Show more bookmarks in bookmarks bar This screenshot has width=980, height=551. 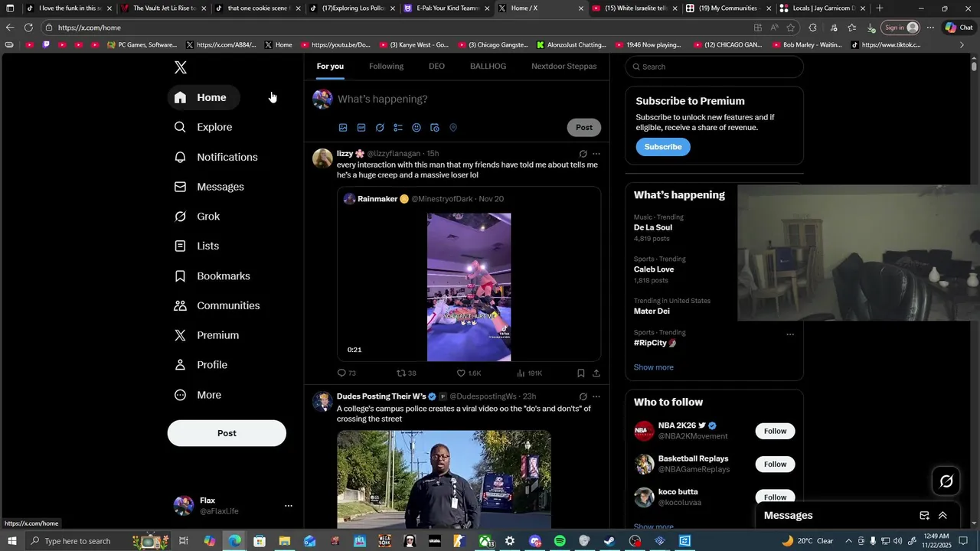coord(962,45)
